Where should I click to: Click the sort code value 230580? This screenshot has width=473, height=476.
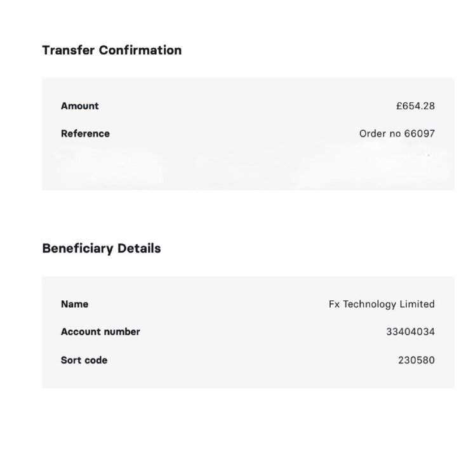(416, 360)
